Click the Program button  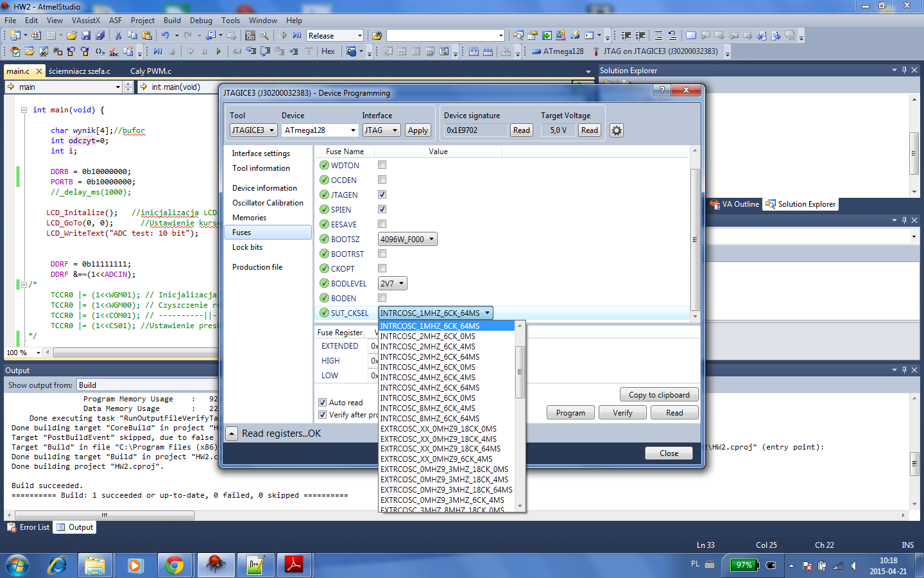tap(570, 413)
